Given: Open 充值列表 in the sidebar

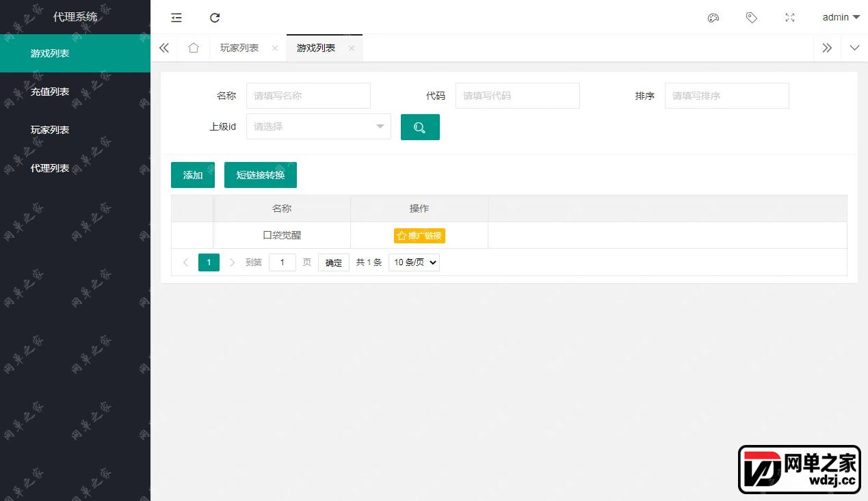Looking at the screenshot, I should [75, 92].
